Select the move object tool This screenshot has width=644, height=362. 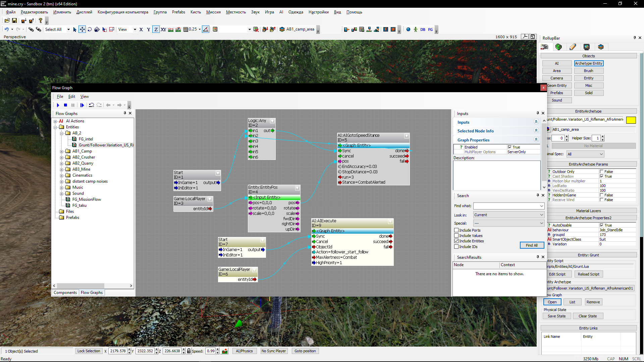tap(82, 29)
